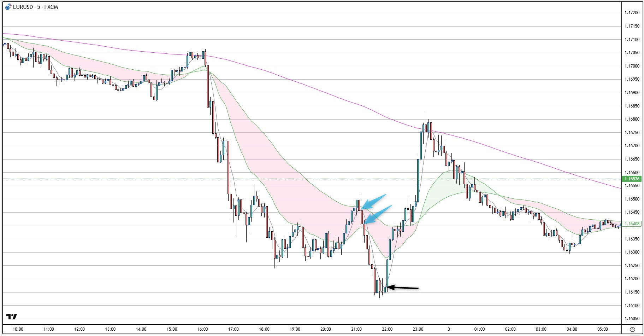Viewport: 644px width, 336px height.
Task: Select the lower blue arrow annotation
Action: coord(379,214)
